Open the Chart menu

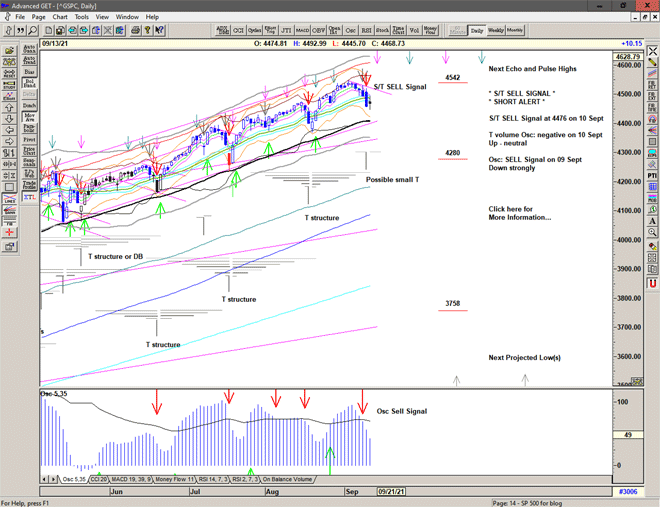click(x=60, y=17)
